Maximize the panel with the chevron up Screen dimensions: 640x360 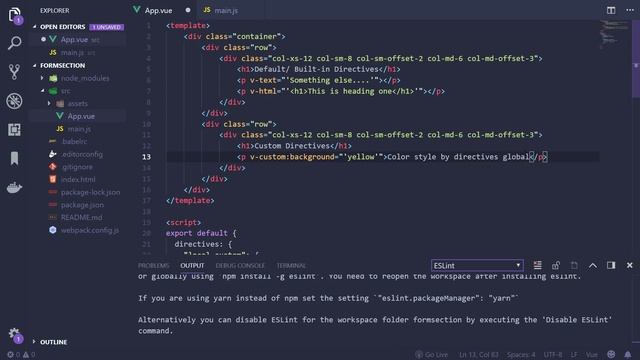(593, 265)
